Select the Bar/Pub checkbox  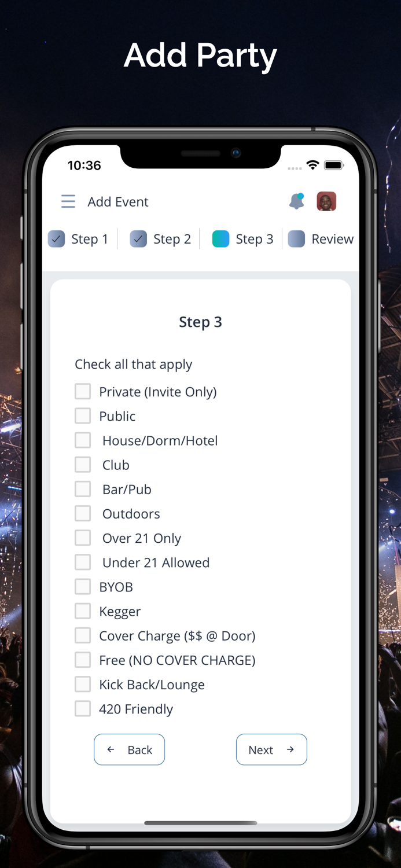[83, 489]
